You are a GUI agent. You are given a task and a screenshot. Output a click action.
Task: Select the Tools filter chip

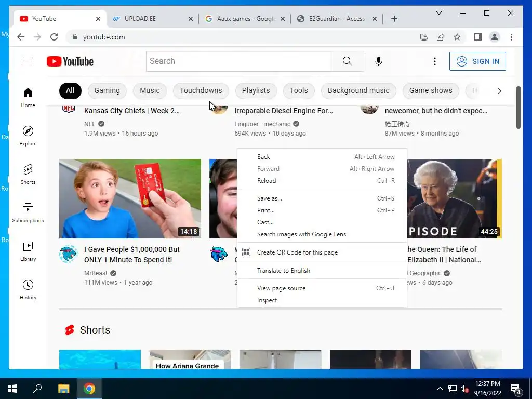click(299, 90)
